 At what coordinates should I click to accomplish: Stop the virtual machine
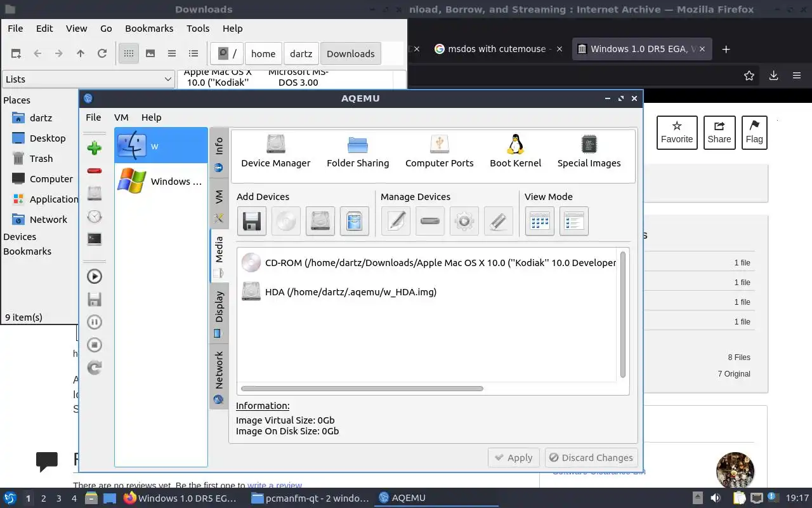[95, 345]
